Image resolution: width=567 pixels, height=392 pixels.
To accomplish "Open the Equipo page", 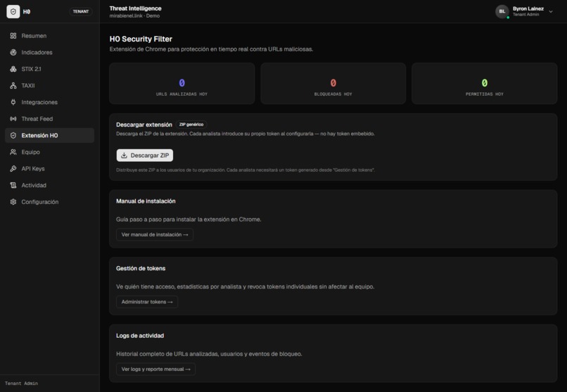I will 49,152.
